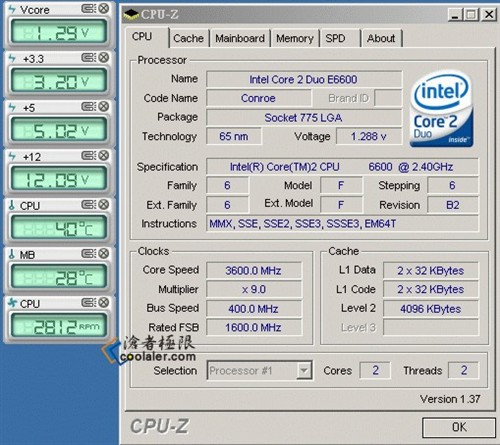Click technology value '65 nm'
The width and height of the screenshot is (500, 445).
pos(234,136)
